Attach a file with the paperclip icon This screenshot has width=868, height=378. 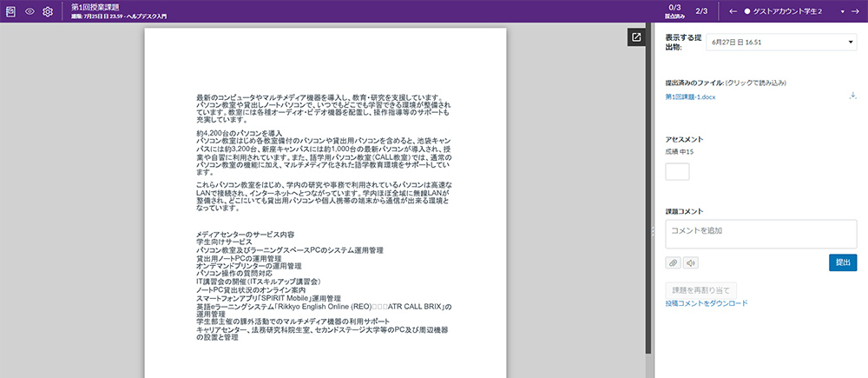(x=673, y=262)
